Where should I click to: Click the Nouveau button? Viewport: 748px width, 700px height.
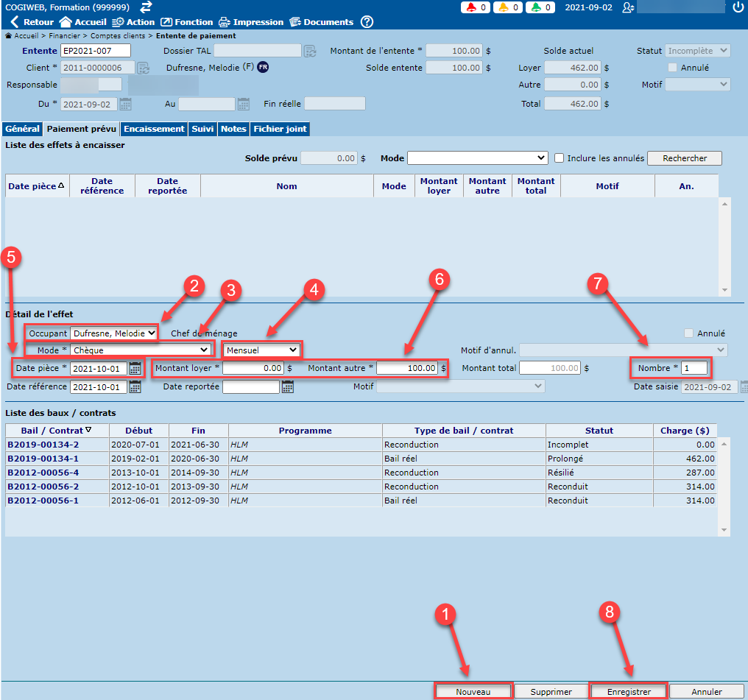(x=473, y=691)
